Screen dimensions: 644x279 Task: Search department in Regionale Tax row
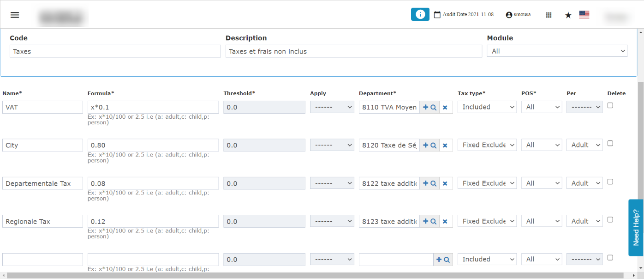point(434,221)
